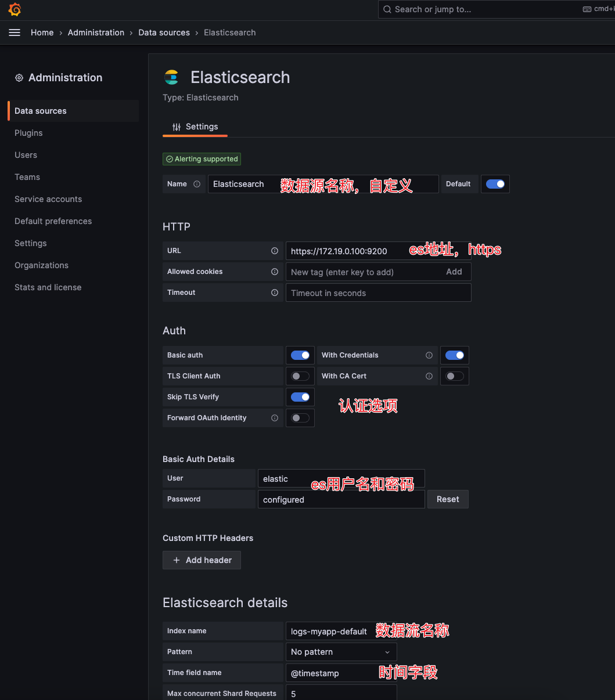Open Plugins in the Administration sidebar
The image size is (615, 700).
28,133
